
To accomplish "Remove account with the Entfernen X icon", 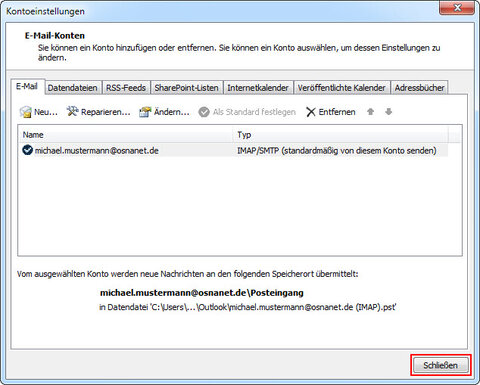I will [311, 112].
